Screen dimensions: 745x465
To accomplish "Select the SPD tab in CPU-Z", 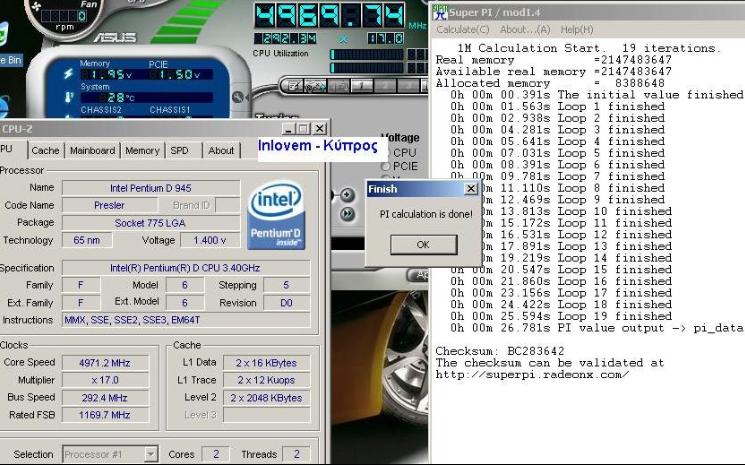I will pos(179,151).
